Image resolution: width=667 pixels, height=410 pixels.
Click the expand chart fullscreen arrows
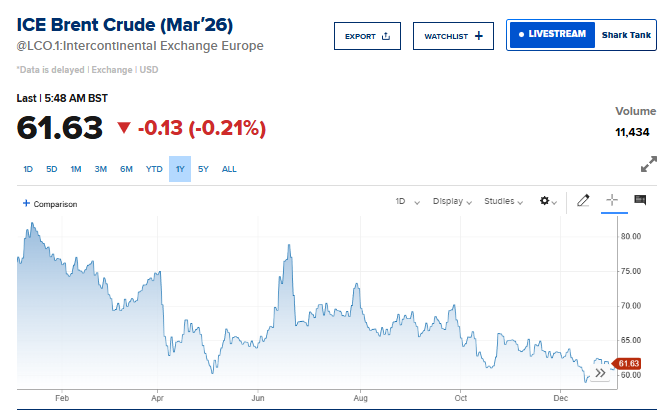coord(648,163)
